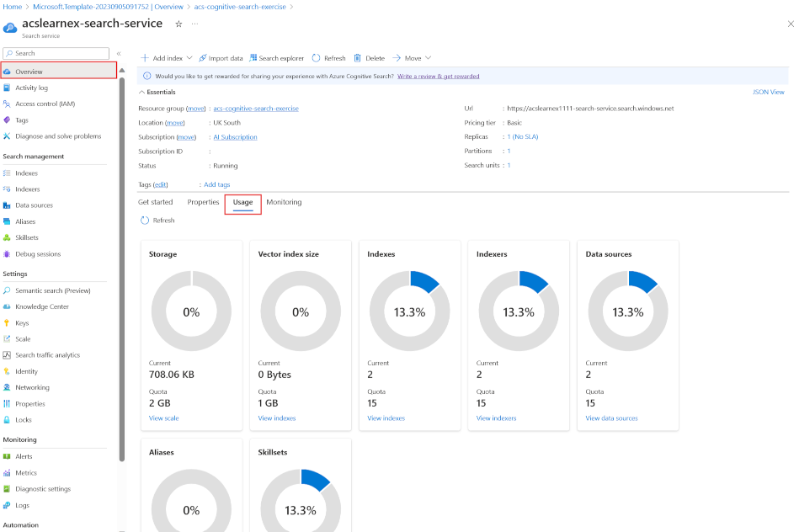The height and width of the screenshot is (532, 799).
Task: Select the Usage tab
Action: click(242, 202)
